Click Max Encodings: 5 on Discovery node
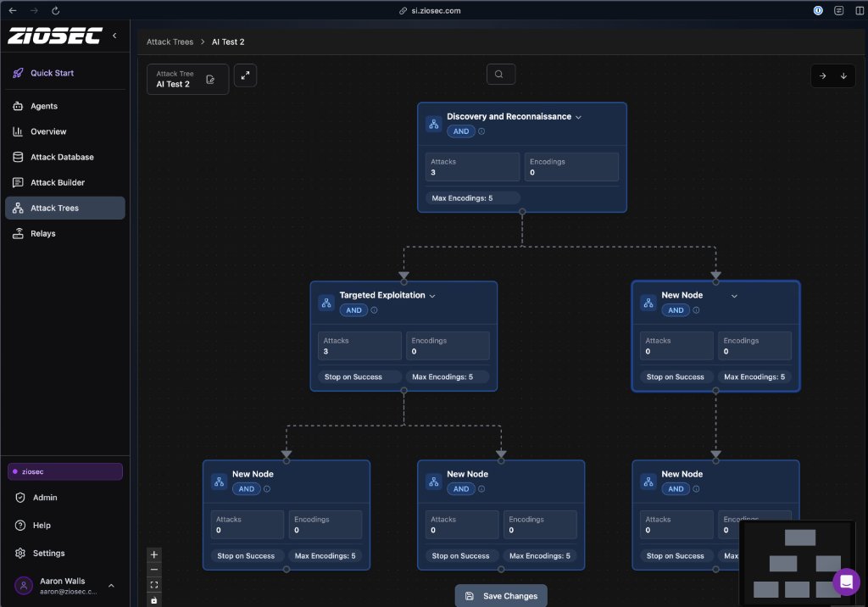Image resolution: width=868 pixels, height=607 pixels. pyautogui.click(x=472, y=198)
